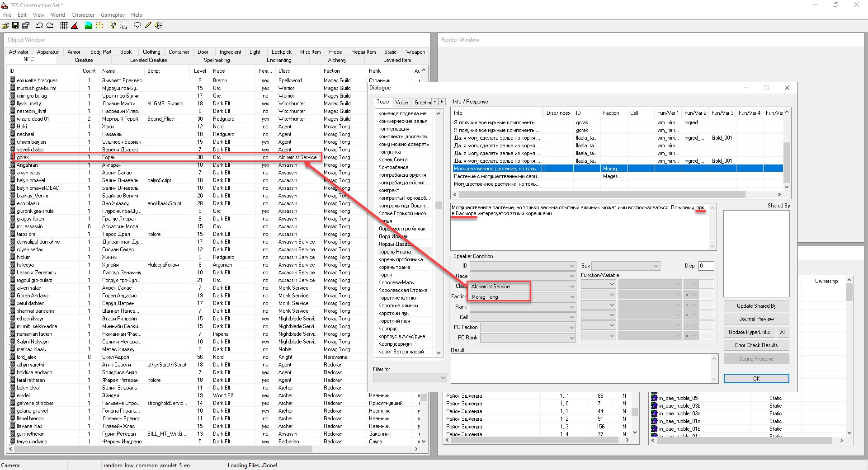Open the Class dropdown showing Alchemist Service
The image size is (868, 470).
523,287
